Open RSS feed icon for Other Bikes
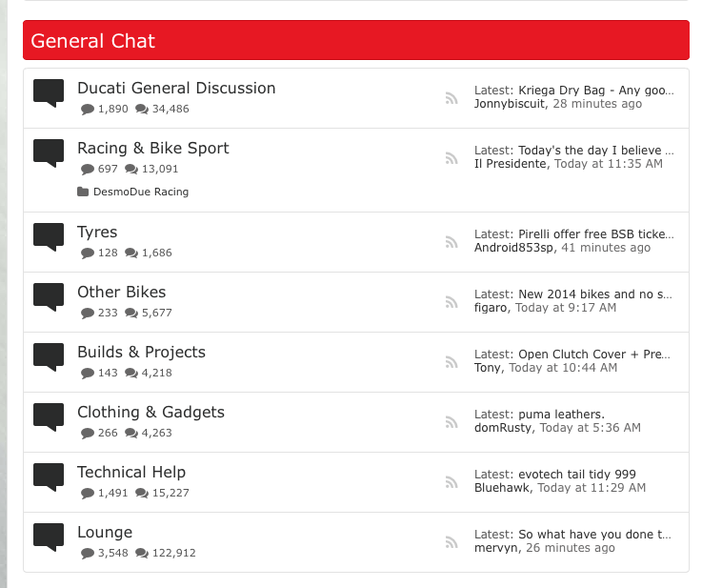 [x=451, y=302]
